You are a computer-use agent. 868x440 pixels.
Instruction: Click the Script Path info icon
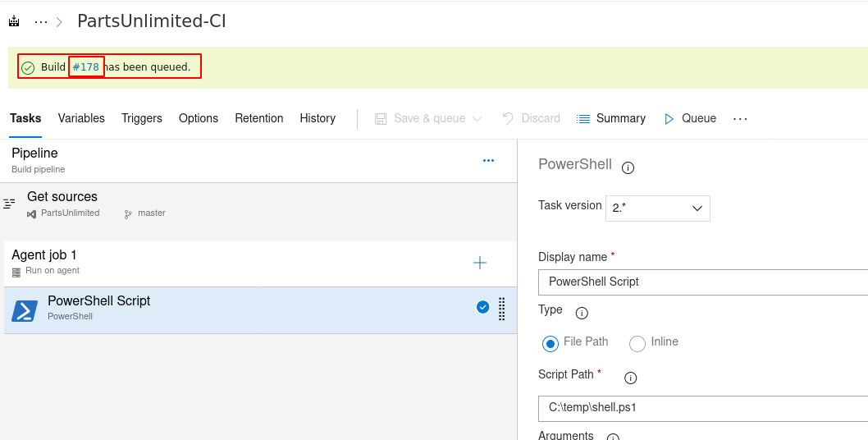tap(630, 378)
